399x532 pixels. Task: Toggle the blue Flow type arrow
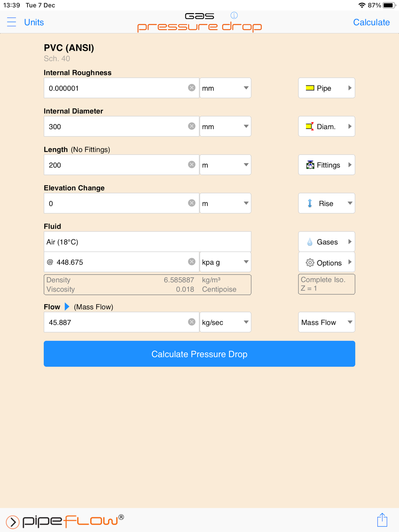(67, 307)
